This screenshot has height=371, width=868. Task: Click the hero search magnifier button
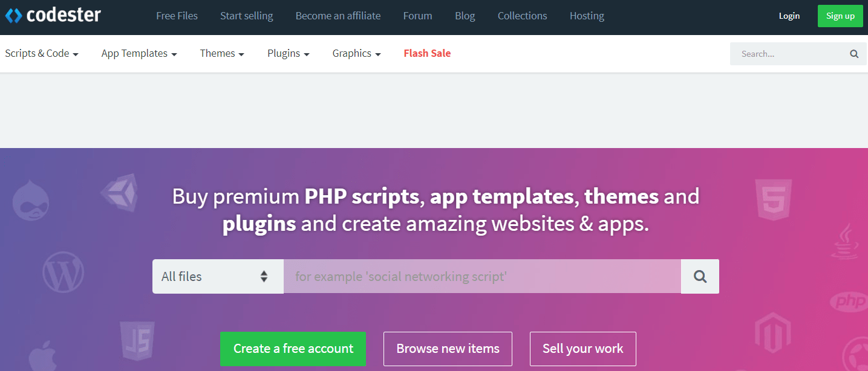tap(700, 277)
